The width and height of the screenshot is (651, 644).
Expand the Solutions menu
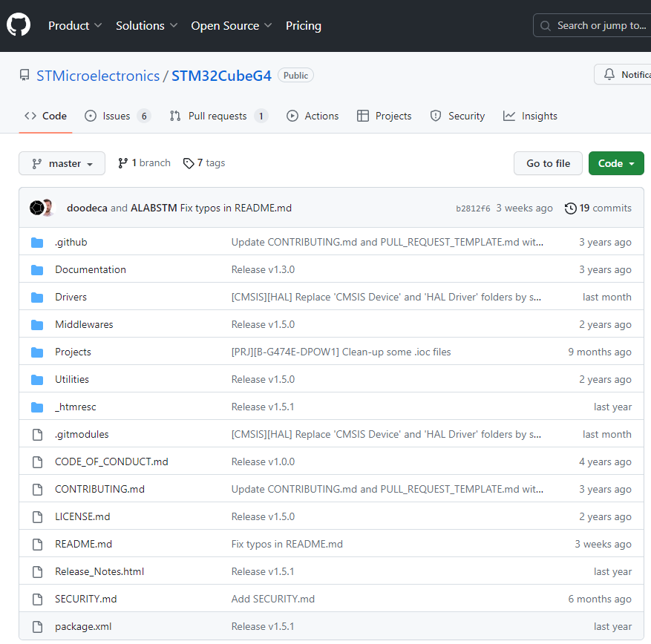146,26
